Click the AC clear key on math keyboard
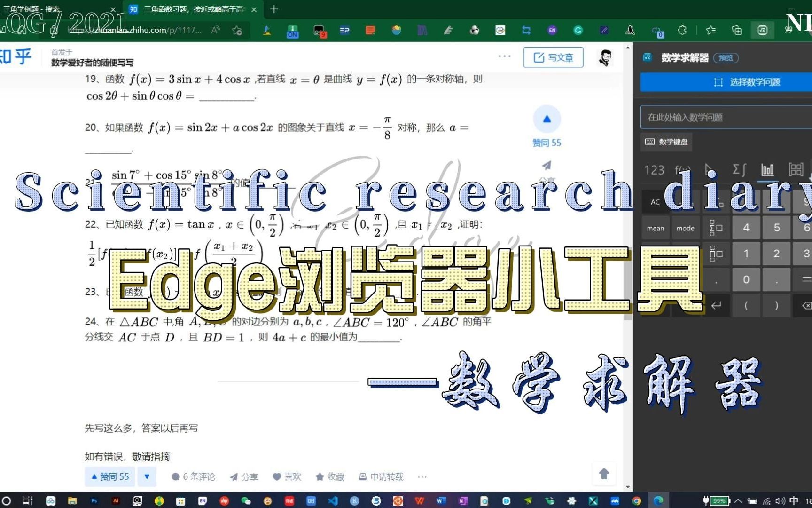 point(655,202)
